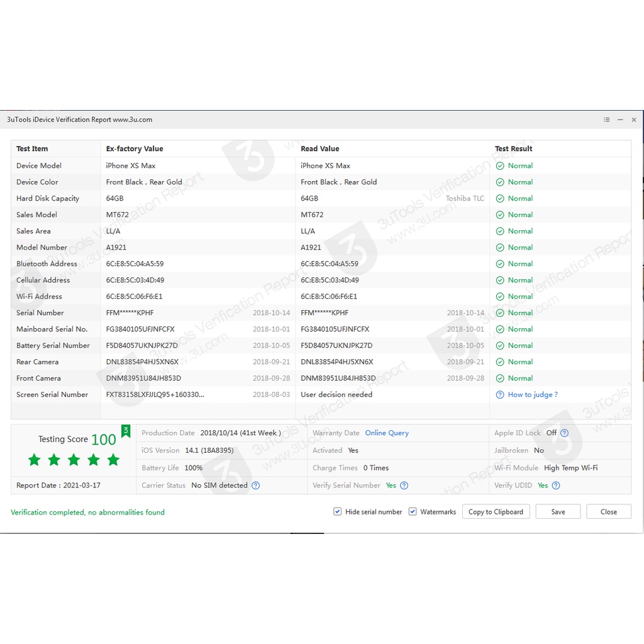Click the green check icon for Rear Camera
Image resolution: width=644 pixels, height=644 pixels.
pyautogui.click(x=500, y=362)
